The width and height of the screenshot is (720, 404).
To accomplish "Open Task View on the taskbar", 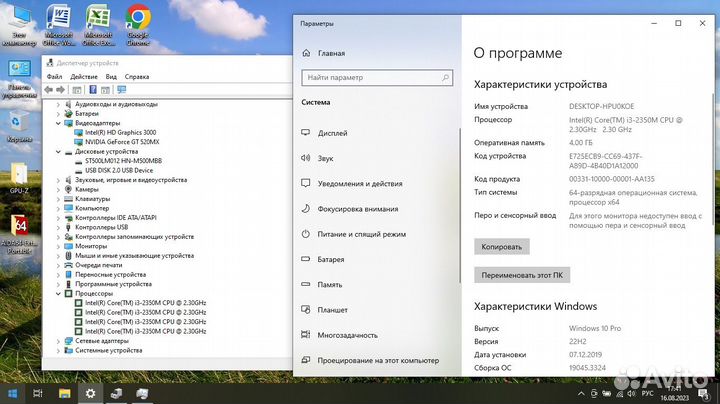I will click(38, 393).
